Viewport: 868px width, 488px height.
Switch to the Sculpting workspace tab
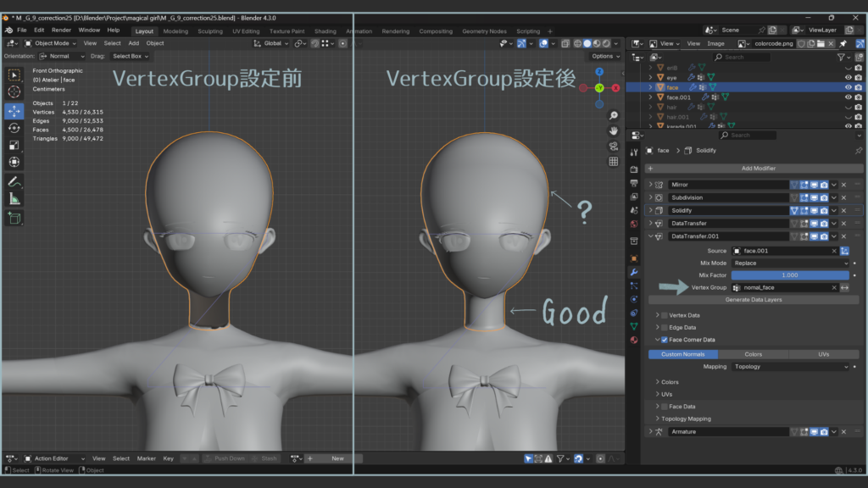coord(209,31)
